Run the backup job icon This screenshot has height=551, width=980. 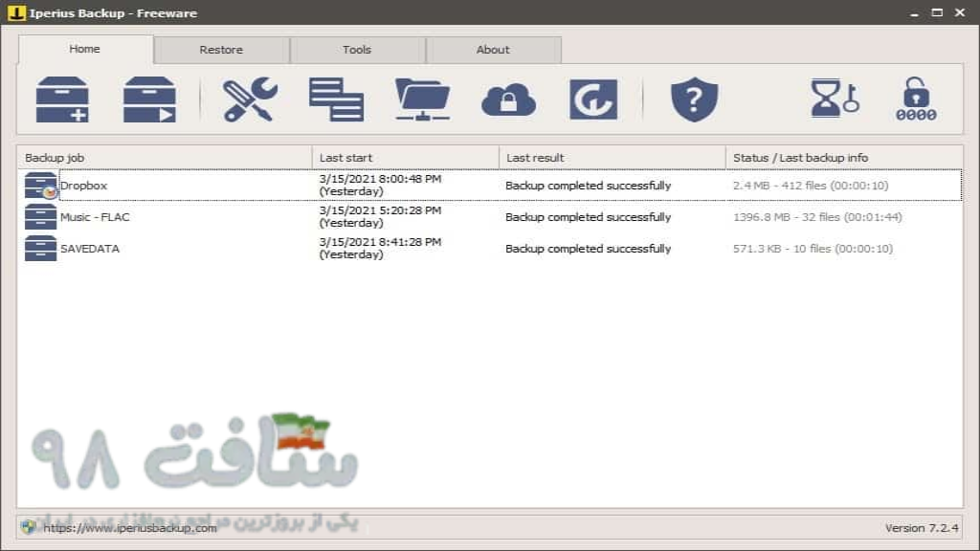[149, 99]
